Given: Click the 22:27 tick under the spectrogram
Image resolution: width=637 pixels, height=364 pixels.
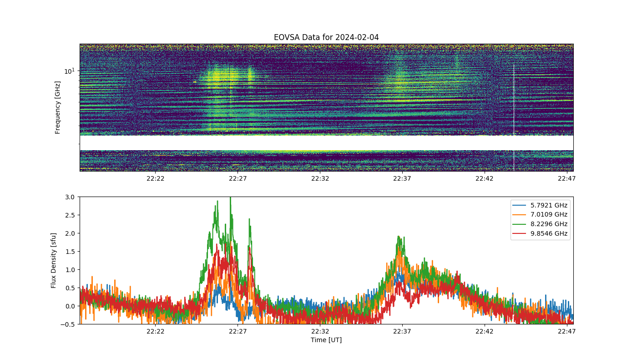Looking at the screenshot, I should pos(238,178).
